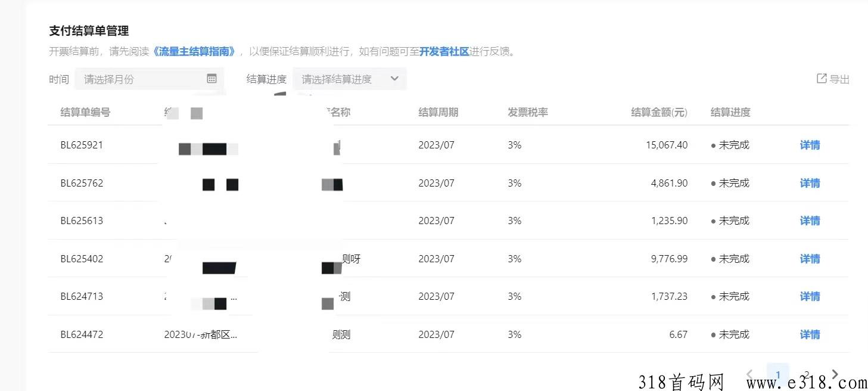Open 详情 for statement BL625762

[810, 183]
